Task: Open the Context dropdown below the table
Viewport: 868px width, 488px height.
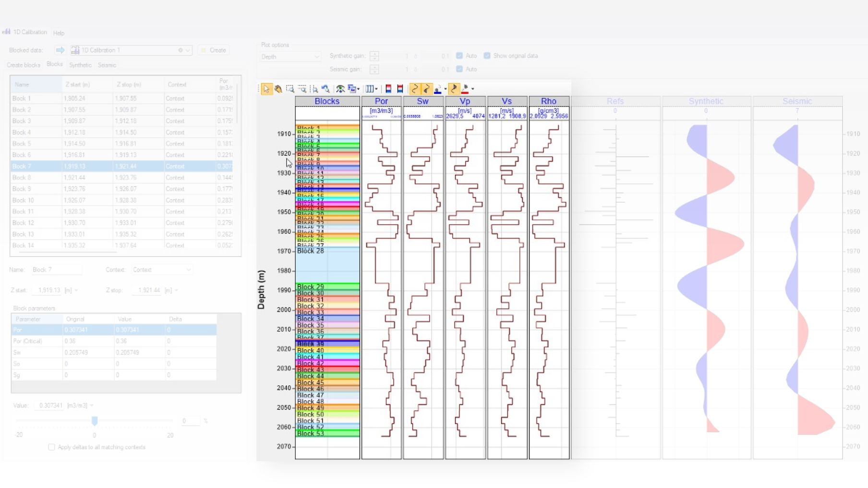Action: (x=162, y=270)
